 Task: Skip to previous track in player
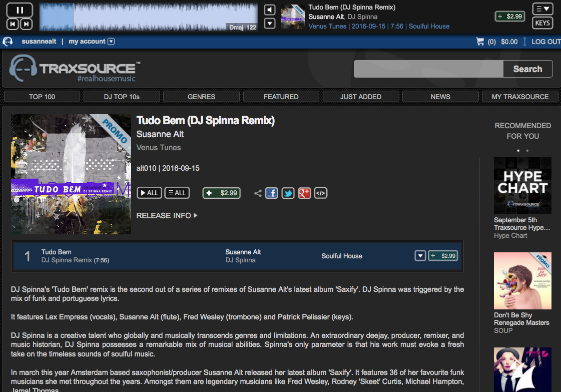coord(13,25)
